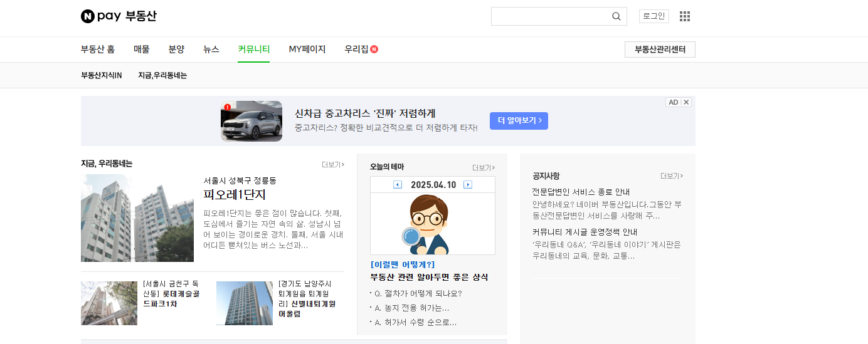
Task: Select the 부동산지식IN submenu
Action: tap(102, 75)
